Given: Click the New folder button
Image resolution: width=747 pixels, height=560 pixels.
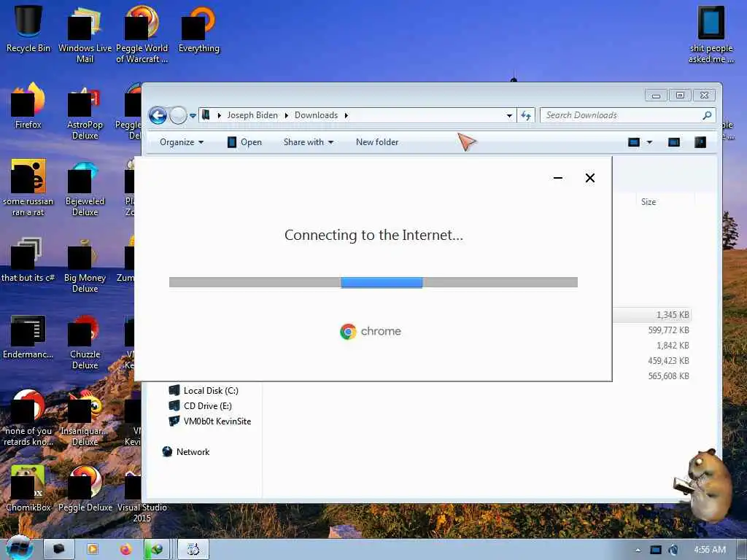Looking at the screenshot, I should point(377,142).
